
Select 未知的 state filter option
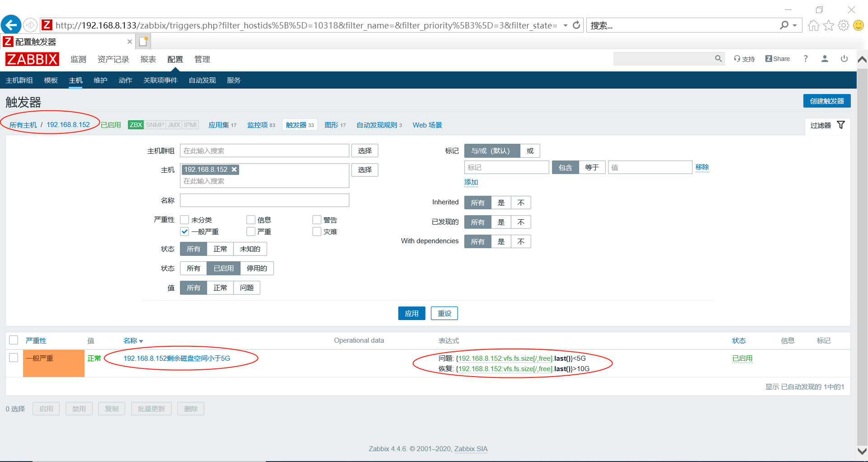250,249
